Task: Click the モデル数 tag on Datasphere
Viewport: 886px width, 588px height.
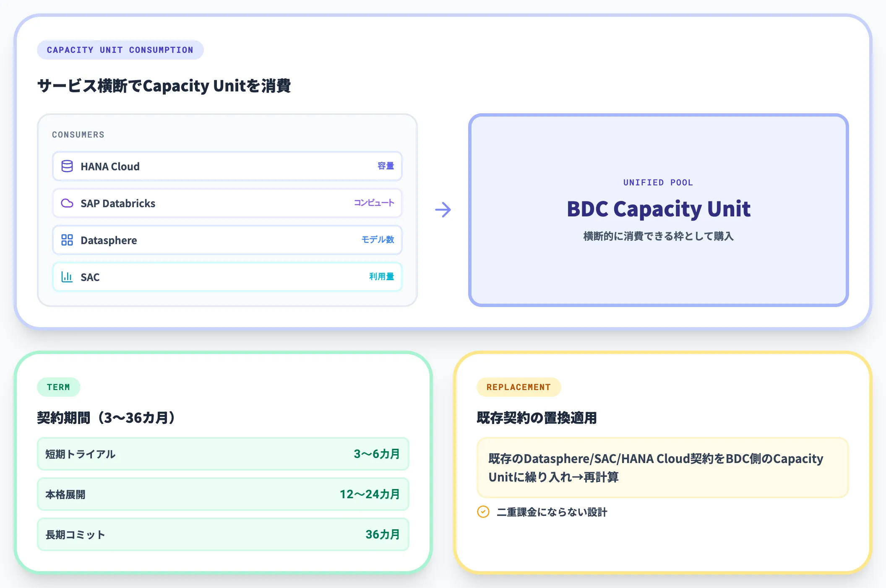Action: point(378,239)
